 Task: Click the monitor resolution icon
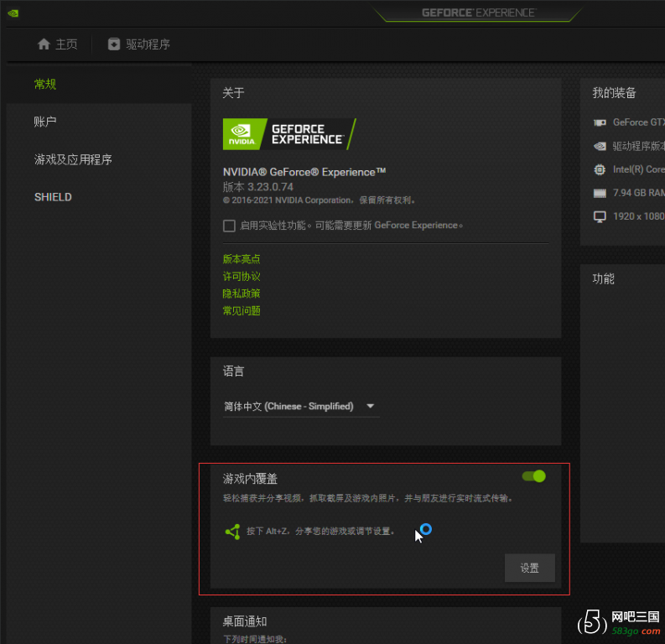click(600, 216)
